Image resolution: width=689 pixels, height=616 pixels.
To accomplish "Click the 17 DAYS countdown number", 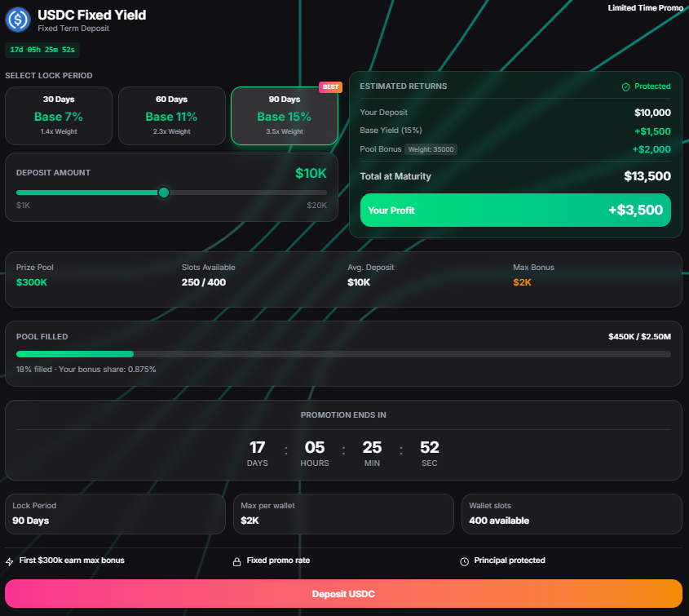I will pos(257,448).
